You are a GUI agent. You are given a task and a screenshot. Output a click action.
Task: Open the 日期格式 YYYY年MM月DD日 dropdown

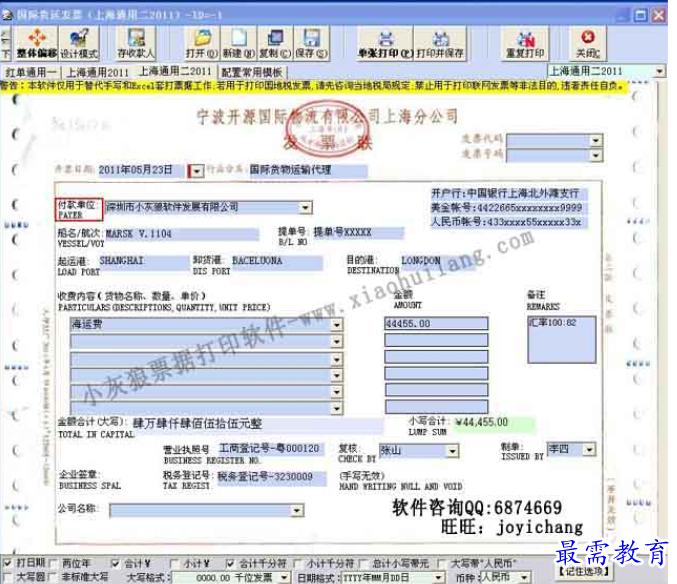[439, 577]
